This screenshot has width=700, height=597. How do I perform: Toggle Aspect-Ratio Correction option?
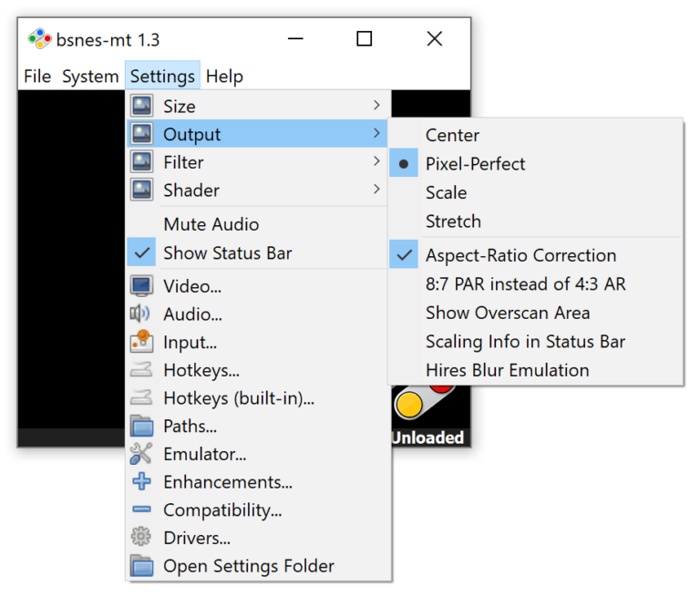536,255
